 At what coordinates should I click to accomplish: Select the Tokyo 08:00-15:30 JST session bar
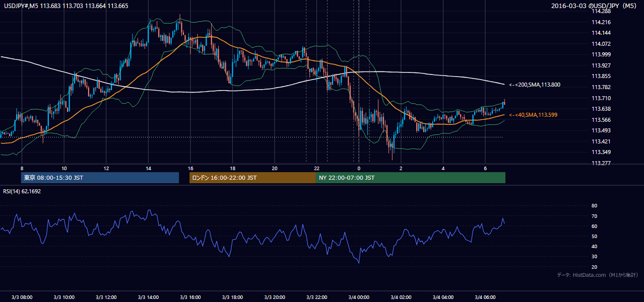pyautogui.click(x=100, y=178)
